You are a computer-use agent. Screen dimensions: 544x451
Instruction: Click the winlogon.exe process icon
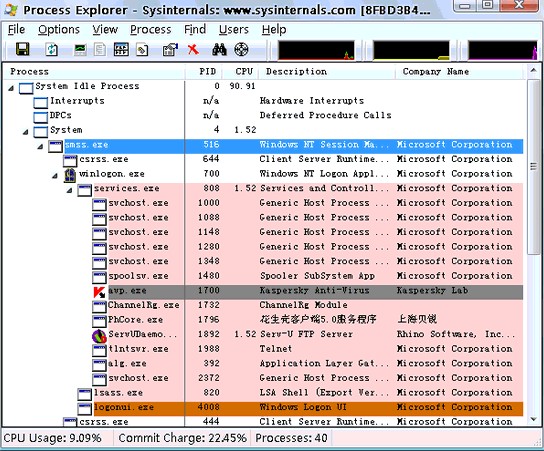click(x=70, y=175)
